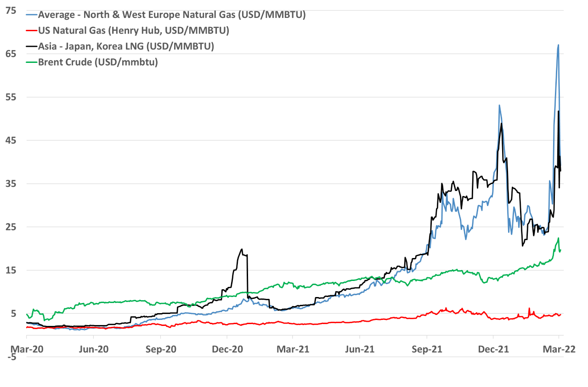Select the 'Average - North & West Europe Natural Gas' legend text
Viewport: 588px width, 387px height.
(172, 15)
